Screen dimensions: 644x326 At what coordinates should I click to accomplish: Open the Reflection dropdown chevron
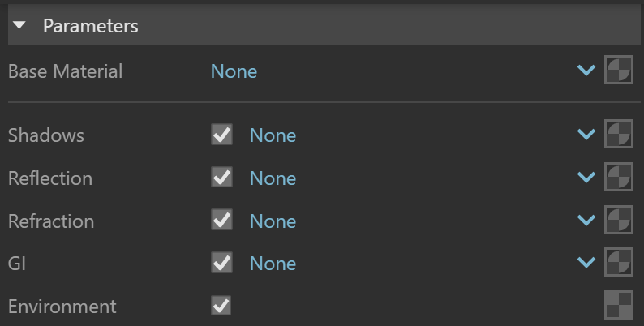586,178
